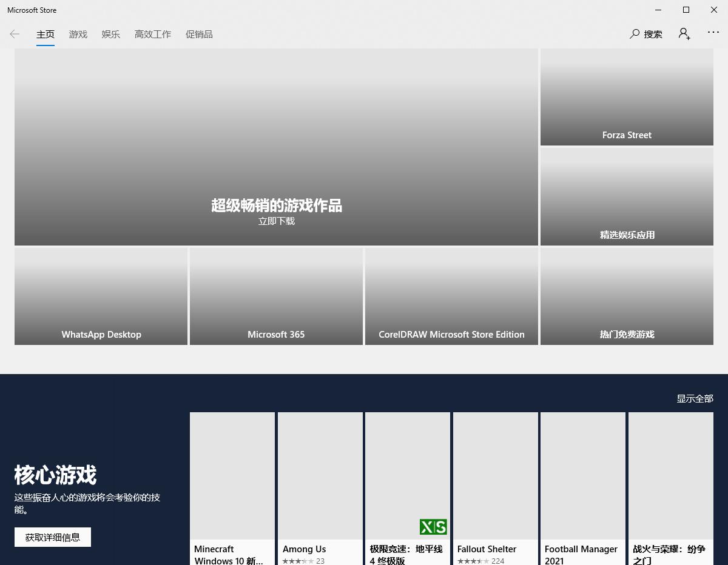Click 立即下载 on the featured banner
This screenshot has height=565, width=728.
click(276, 221)
